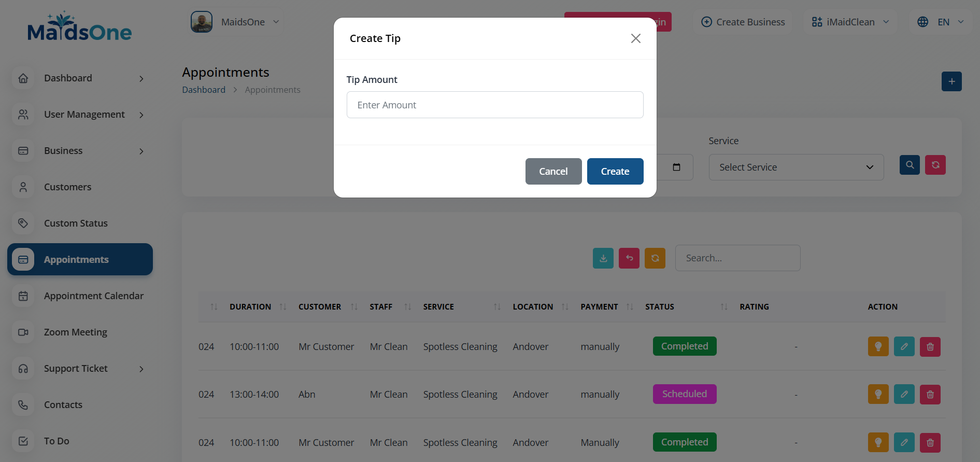Open the iMaidClean business dropdown

tap(850, 22)
